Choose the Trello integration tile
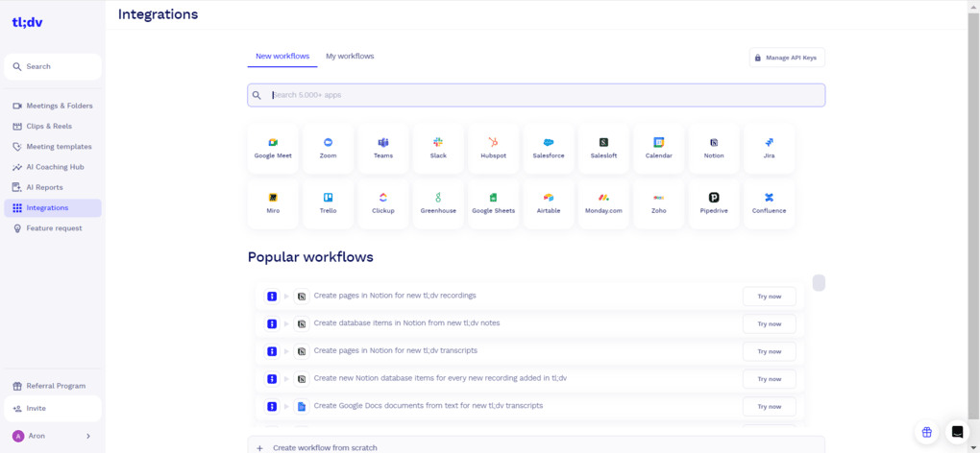This screenshot has height=453, width=980. [329, 204]
